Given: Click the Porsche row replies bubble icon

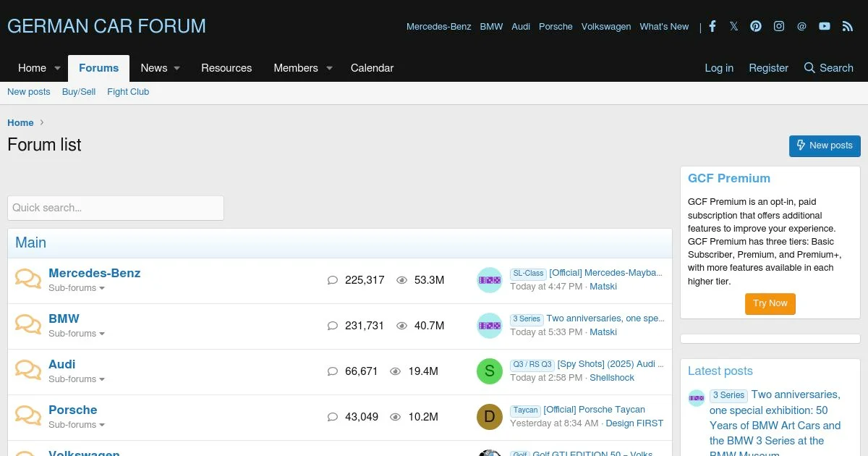Looking at the screenshot, I should click(333, 417).
